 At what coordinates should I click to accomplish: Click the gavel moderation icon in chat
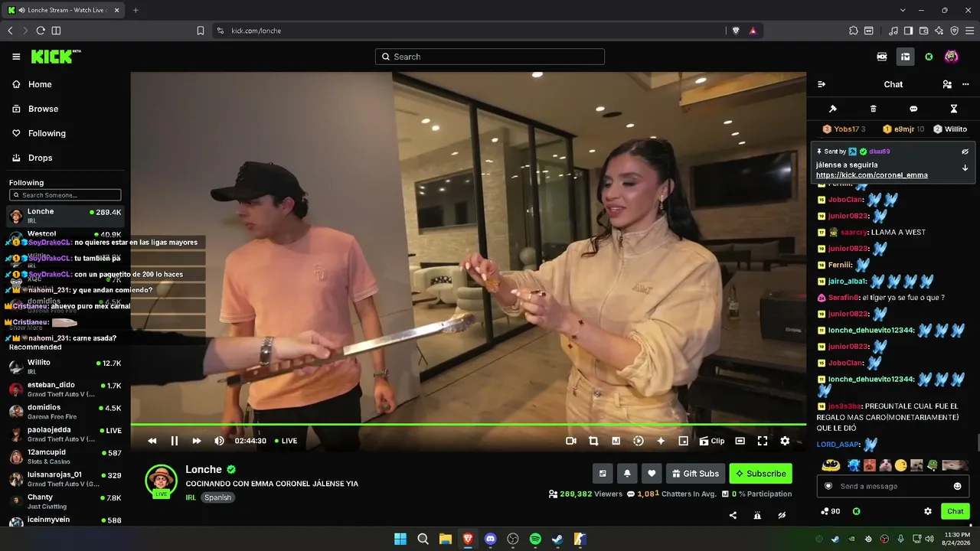click(833, 109)
